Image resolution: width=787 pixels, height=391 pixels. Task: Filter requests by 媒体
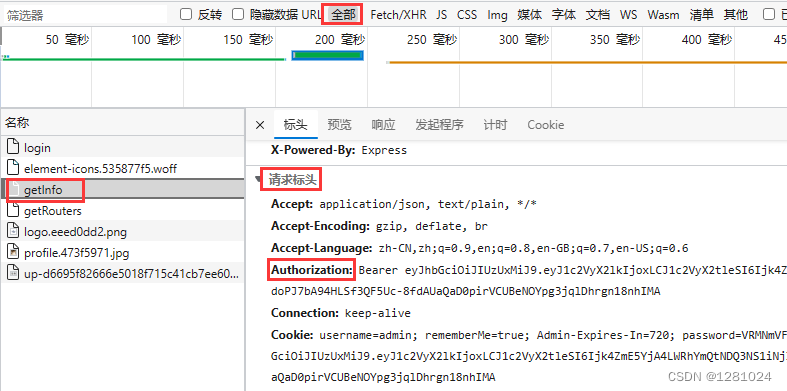point(530,15)
